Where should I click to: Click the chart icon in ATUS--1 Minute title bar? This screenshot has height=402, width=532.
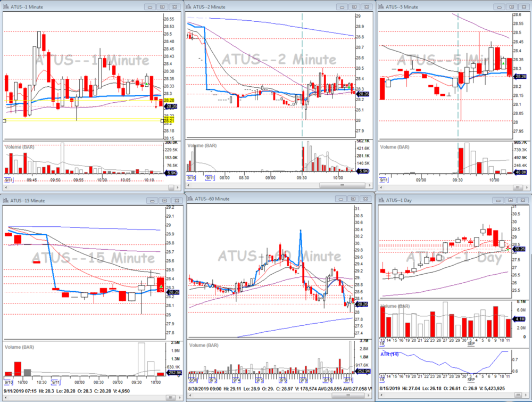6,7
